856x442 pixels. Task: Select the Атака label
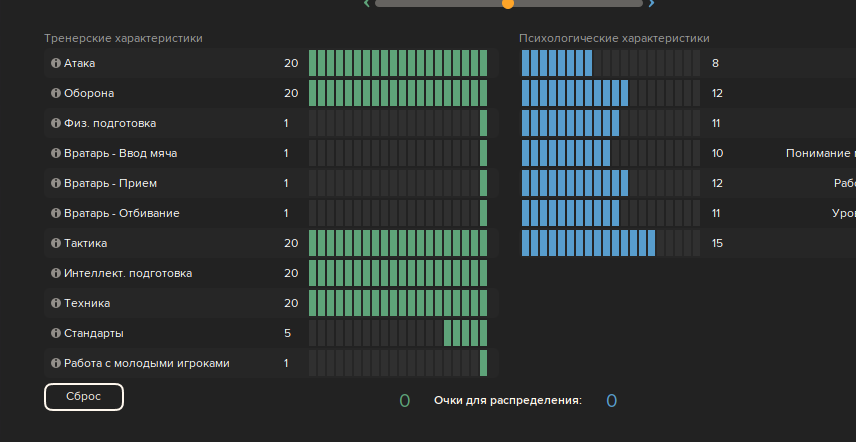(79, 63)
